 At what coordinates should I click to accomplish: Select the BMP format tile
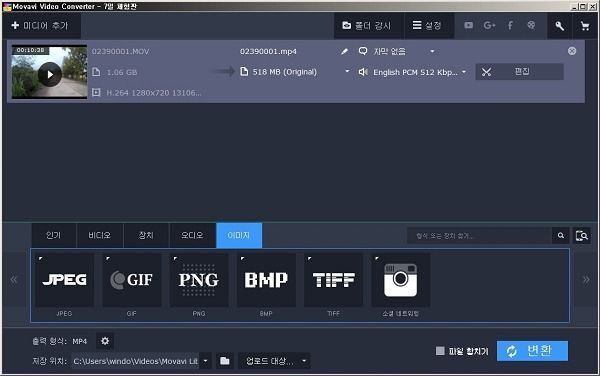click(x=266, y=280)
